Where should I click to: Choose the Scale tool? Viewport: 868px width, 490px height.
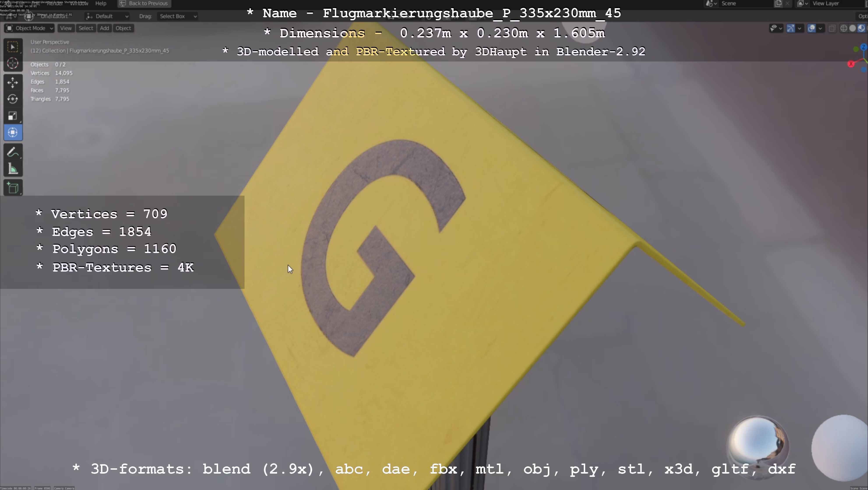[x=13, y=116]
